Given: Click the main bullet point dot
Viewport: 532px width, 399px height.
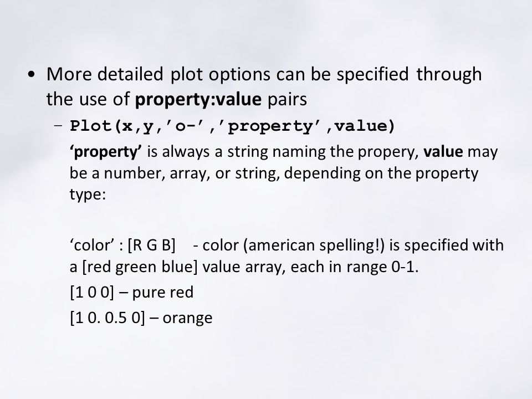Looking at the screenshot, I should click(32, 75).
